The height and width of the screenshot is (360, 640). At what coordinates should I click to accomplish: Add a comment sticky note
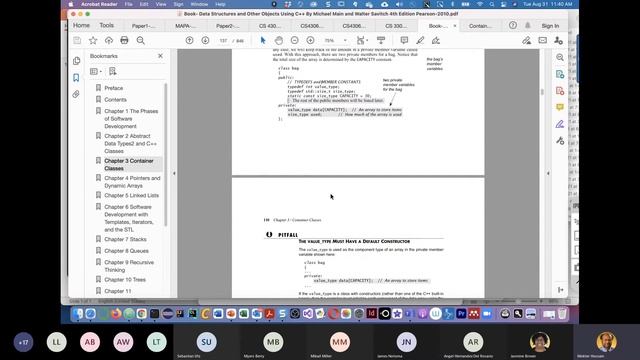pos(404,40)
